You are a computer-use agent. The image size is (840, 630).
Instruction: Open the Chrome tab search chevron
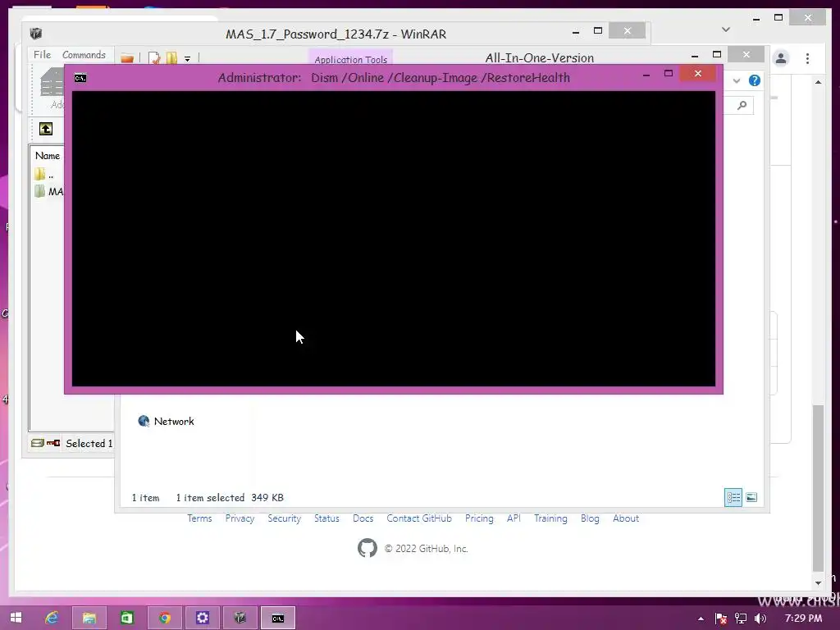[726, 30]
